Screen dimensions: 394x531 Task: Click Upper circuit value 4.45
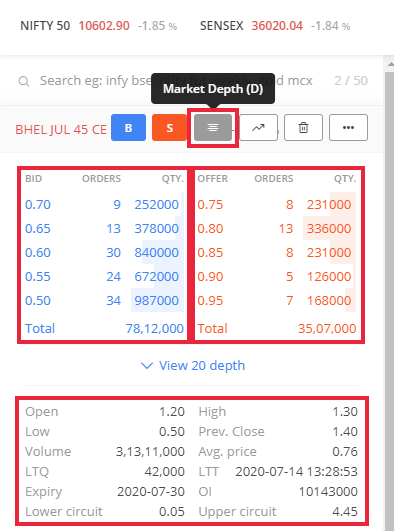point(345,512)
